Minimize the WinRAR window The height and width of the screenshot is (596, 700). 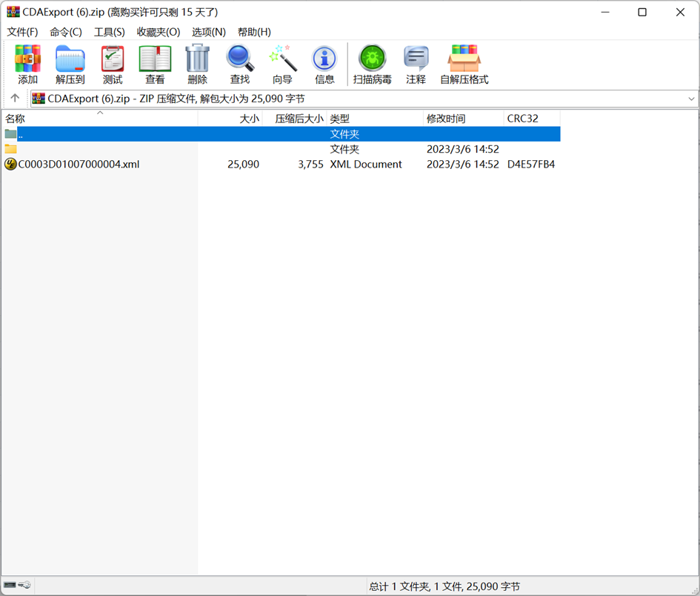click(605, 12)
